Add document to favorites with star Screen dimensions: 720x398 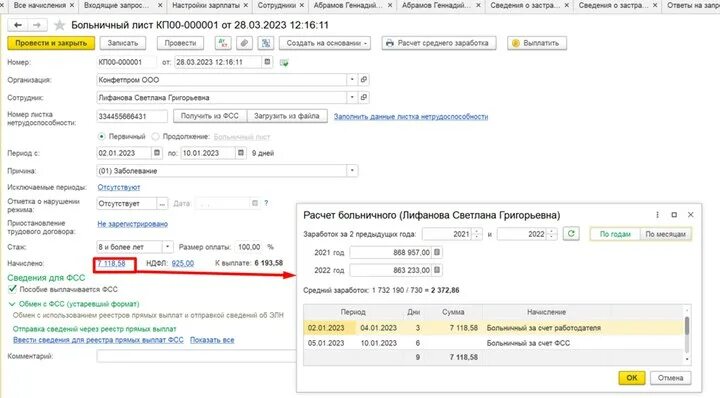(60, 25)
